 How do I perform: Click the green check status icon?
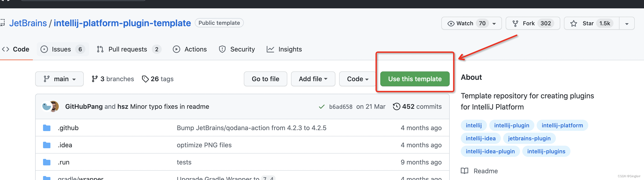(x=322, y=107)
